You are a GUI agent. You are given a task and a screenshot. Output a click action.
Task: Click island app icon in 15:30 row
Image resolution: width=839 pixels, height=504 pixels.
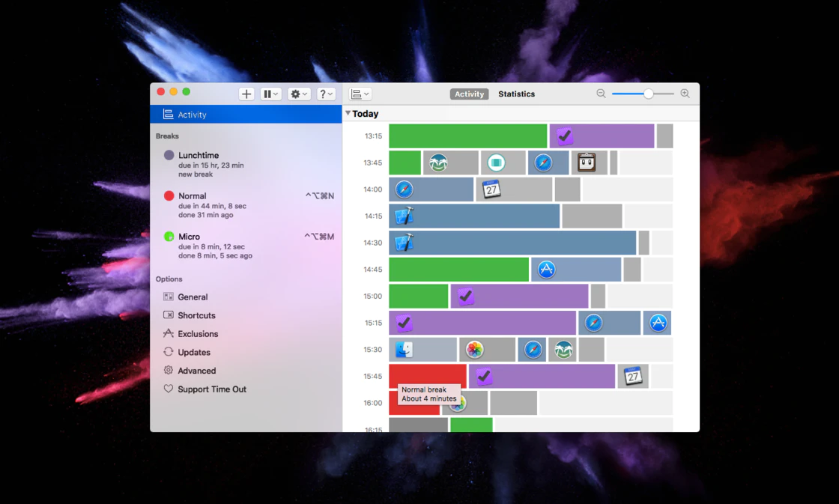[x=563, y=350]
